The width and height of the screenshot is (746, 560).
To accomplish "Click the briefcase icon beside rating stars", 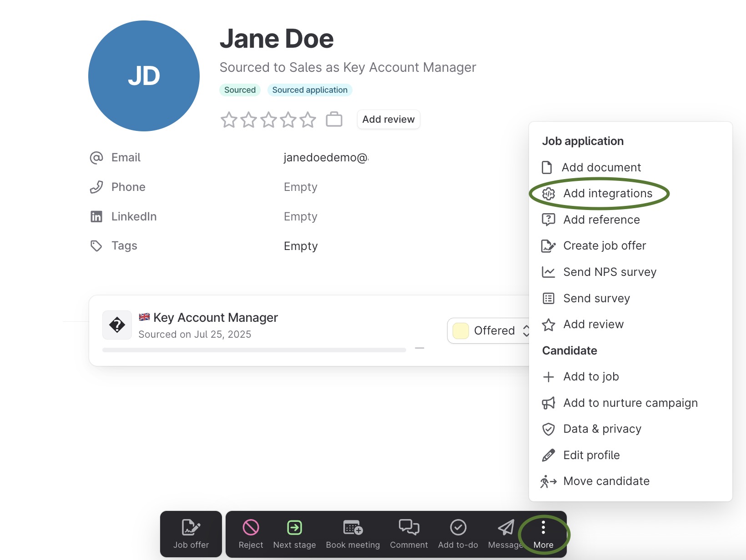I will [x=334, y=120].
